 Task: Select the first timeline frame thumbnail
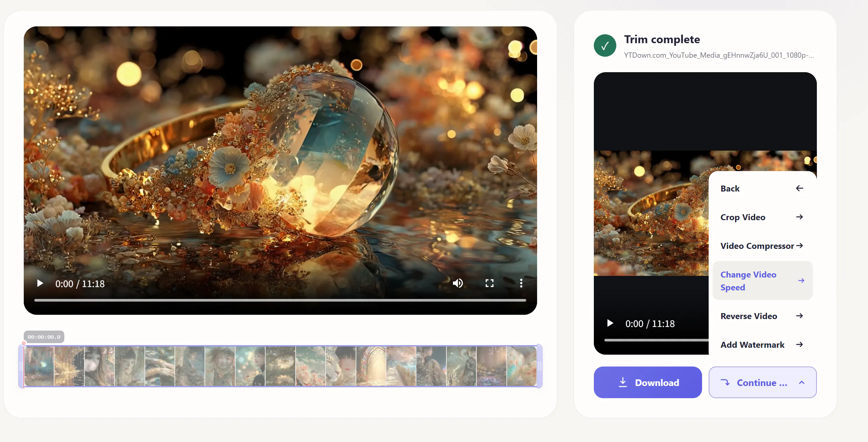39,366
